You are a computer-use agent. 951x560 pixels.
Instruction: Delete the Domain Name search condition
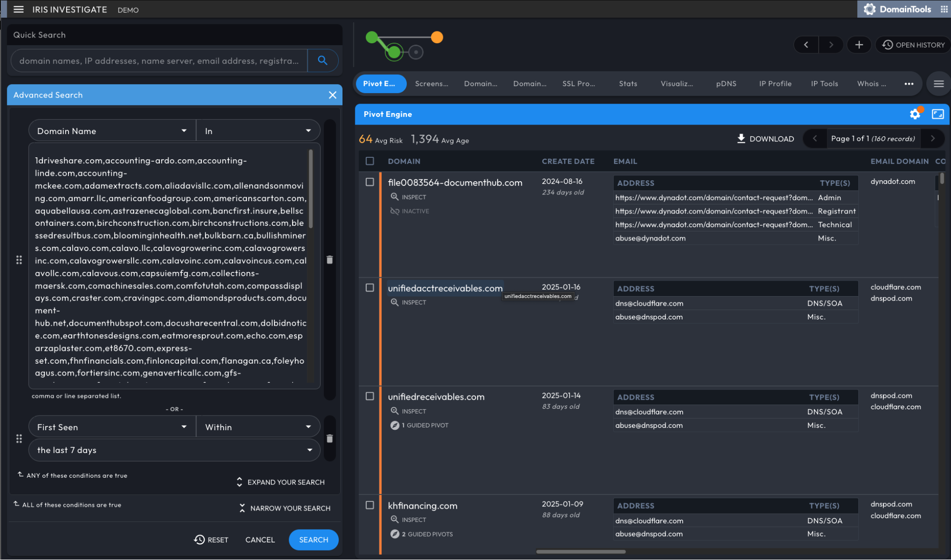click(330, 260)
